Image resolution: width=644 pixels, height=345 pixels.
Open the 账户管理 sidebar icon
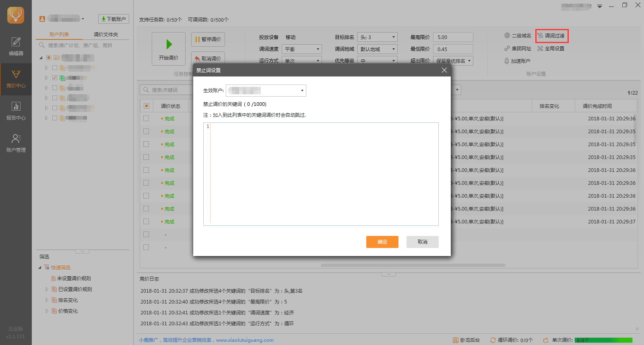coord(16,143)
